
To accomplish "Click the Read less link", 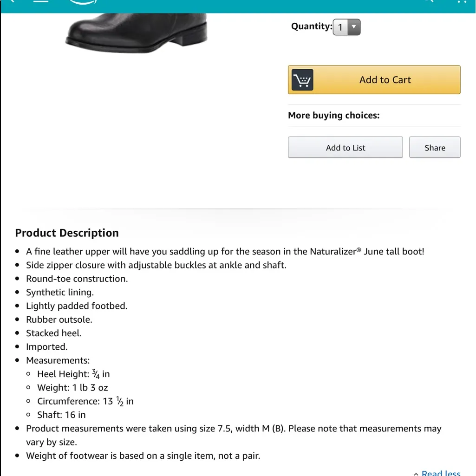I will [441, 473].
